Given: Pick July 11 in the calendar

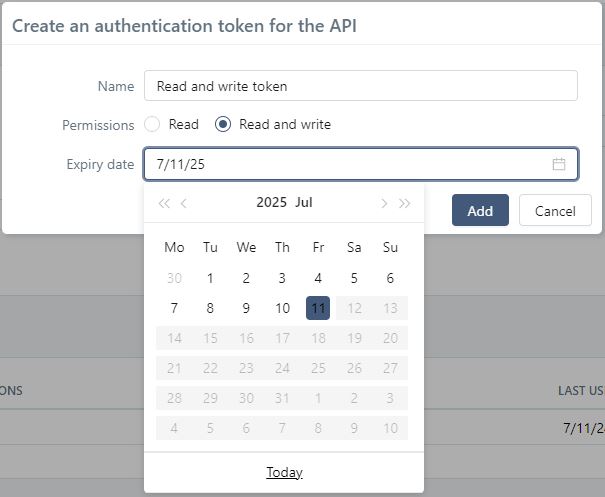Looking at the screenshot, I should coord(318,308).
